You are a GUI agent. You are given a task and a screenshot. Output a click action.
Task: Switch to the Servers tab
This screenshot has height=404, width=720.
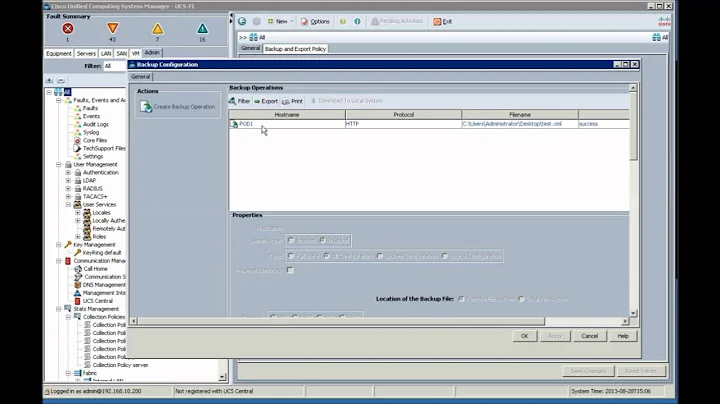(x=86, y=54)
